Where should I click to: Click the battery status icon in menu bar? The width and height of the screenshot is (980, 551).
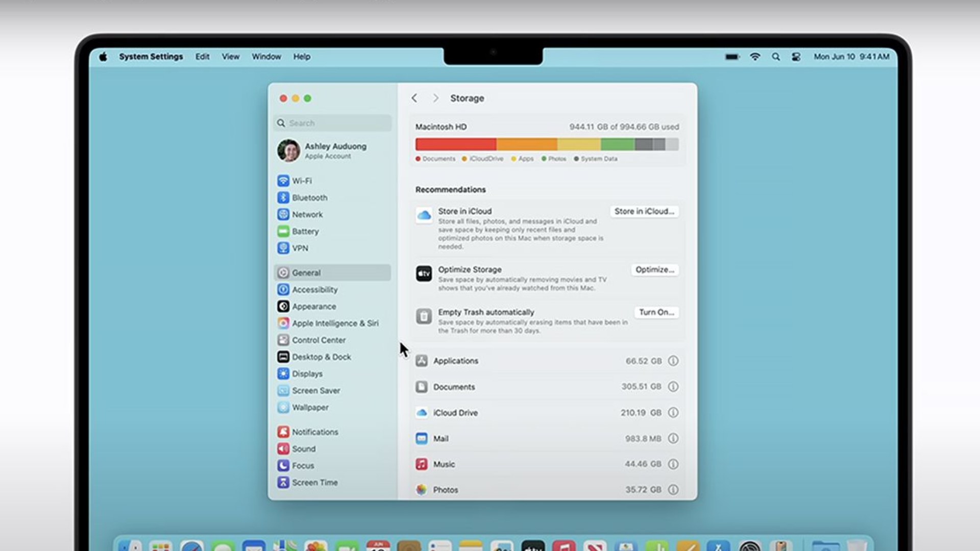point(732,57)
